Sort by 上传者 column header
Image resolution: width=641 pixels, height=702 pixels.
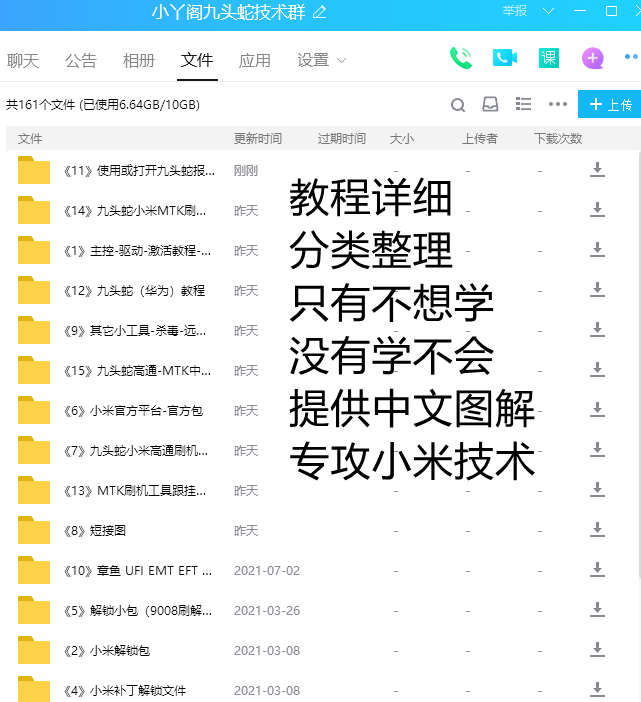click(x=479, y=139)
